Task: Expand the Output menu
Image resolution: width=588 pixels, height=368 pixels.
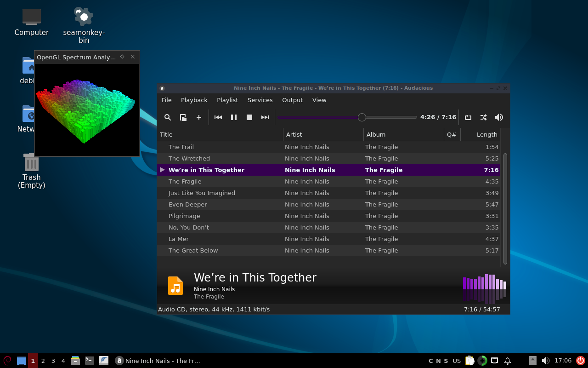Action: 292,100
